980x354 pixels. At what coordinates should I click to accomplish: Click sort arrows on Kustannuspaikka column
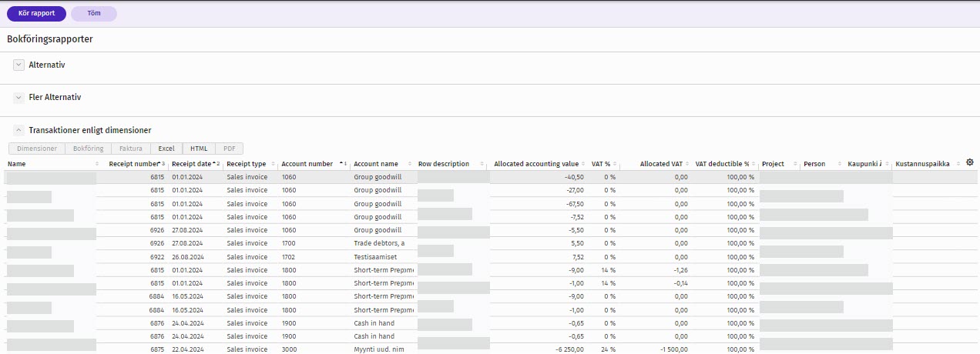959,164
